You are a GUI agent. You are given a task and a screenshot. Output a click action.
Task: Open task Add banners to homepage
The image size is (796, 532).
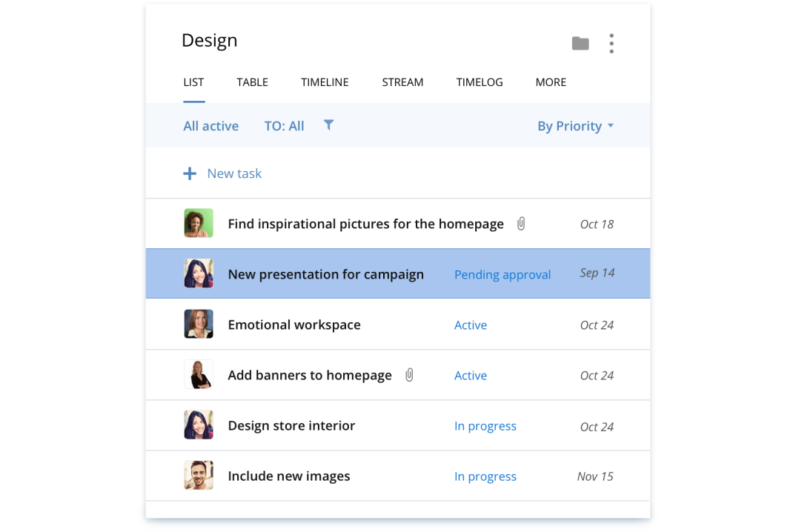[x=310, y=375]
